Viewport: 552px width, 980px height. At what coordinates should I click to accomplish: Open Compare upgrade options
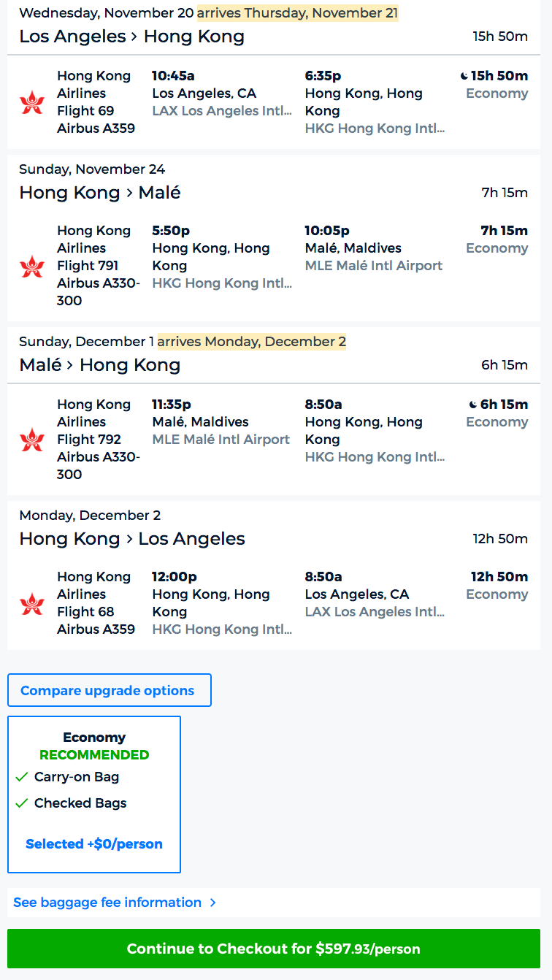[109, 691]
